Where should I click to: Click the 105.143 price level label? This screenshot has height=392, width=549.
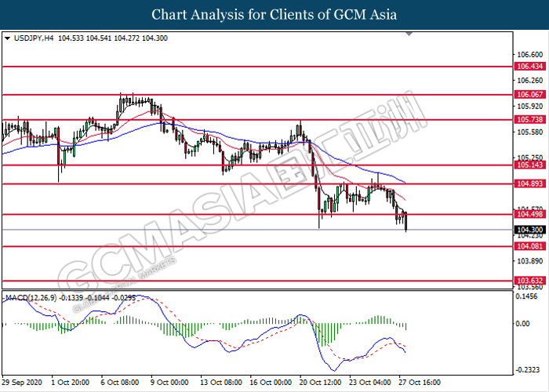tap(529, 165)
